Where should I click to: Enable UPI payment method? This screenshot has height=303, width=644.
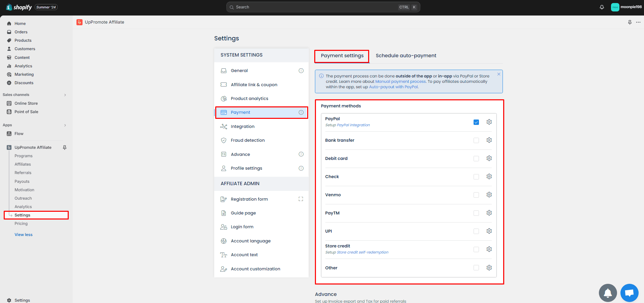click(x=476, y=231)
